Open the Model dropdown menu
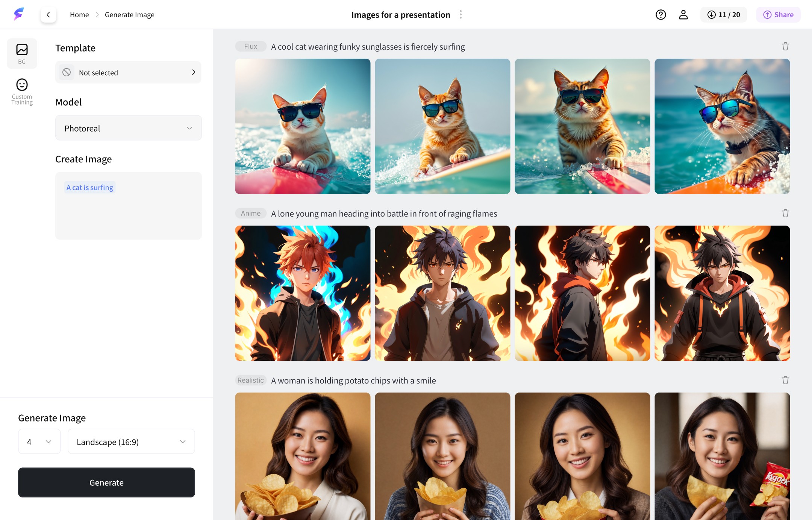Screen dimensions: 812x520 tap(129, 128)
